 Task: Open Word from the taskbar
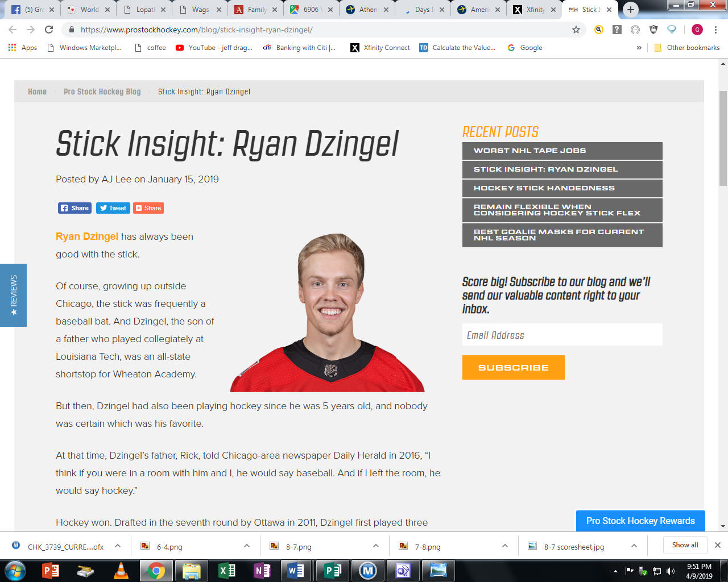297,571
